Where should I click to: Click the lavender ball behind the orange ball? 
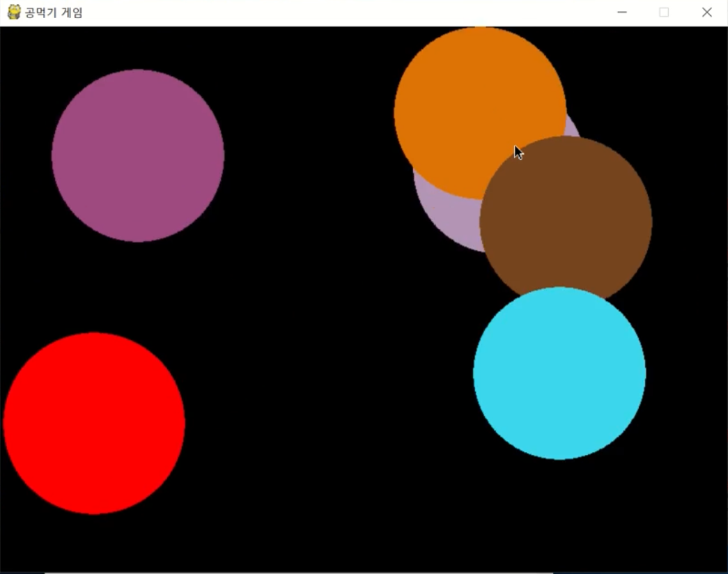point(453,216)
